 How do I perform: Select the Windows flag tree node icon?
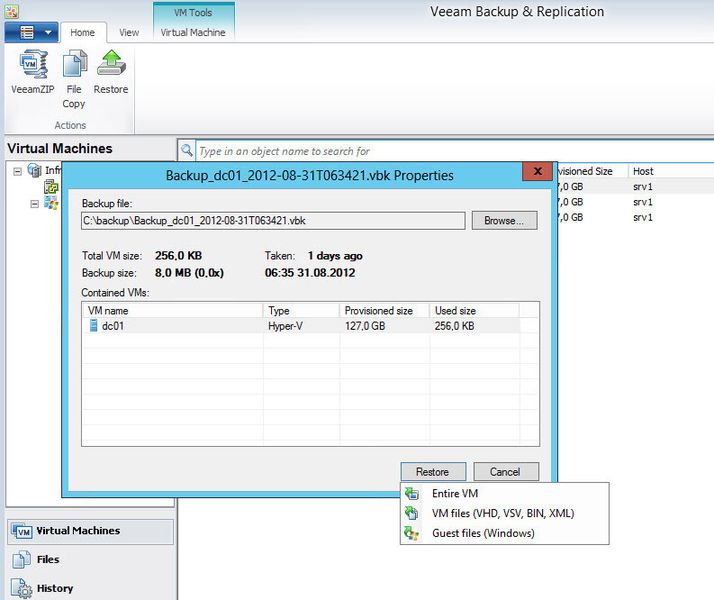pyautogui.click(x=51, y=203)
